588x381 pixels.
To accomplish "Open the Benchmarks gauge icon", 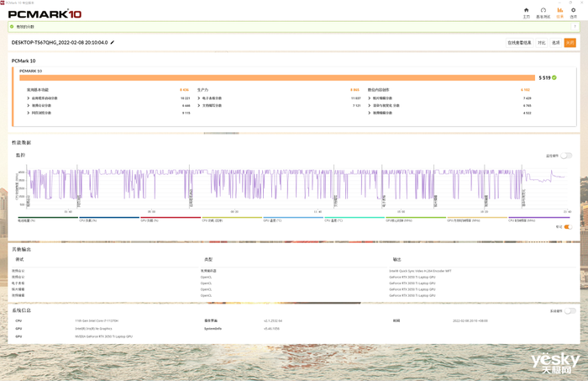I will point(543,10).
